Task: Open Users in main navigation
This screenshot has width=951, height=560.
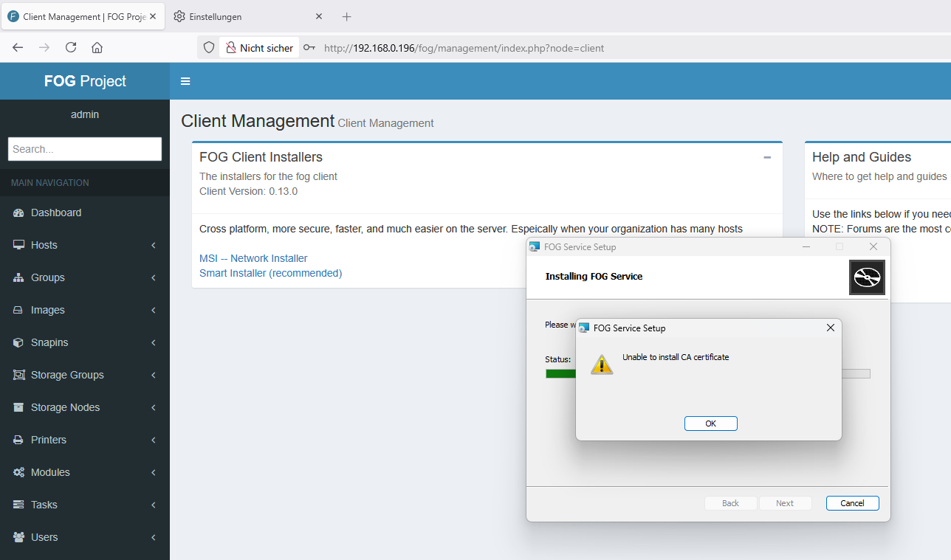Action: tap(84, 537)
